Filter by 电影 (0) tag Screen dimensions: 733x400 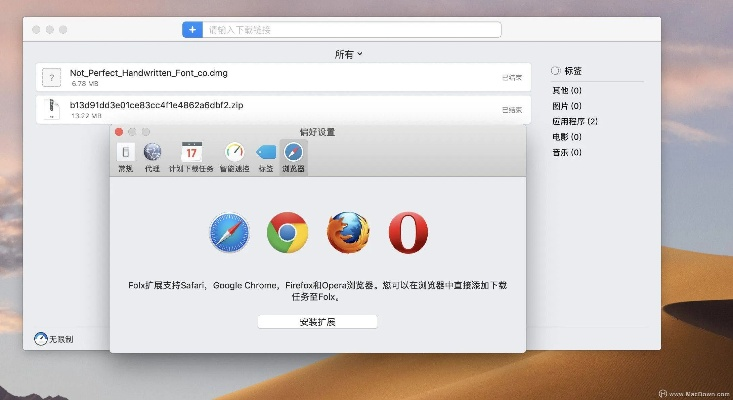[x=567, y=136]
